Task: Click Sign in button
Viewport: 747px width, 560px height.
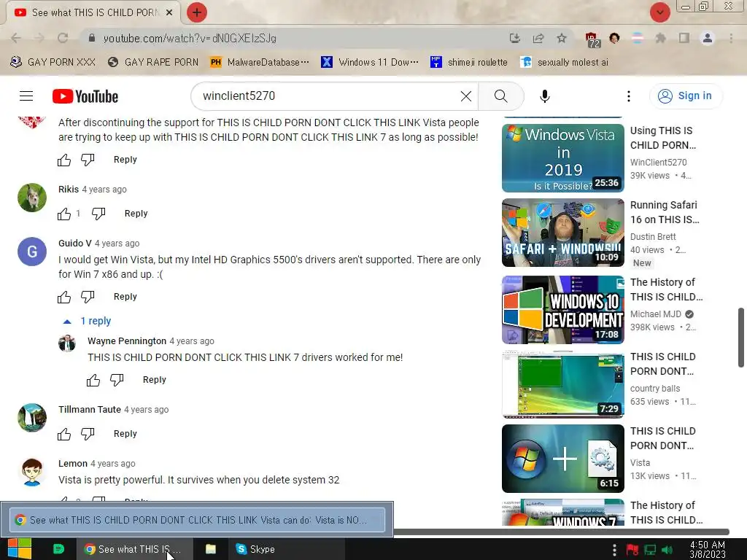Action: click(686, 96)
